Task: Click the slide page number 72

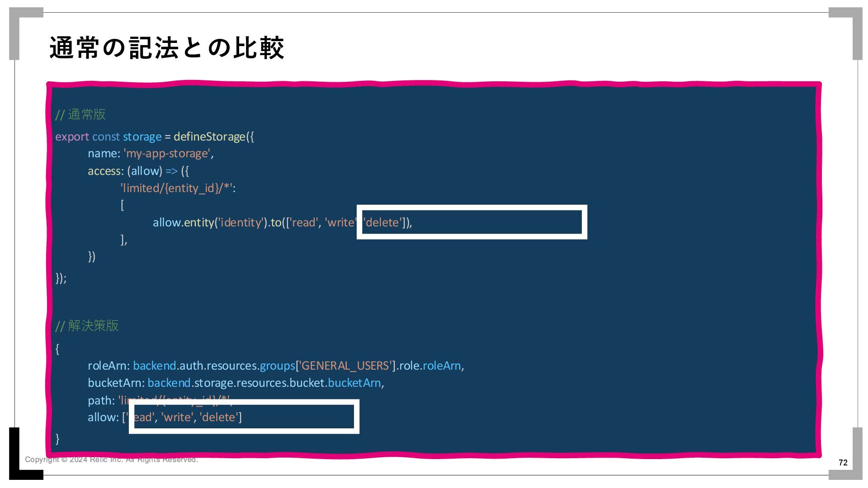Action: (x=843, y=463)
